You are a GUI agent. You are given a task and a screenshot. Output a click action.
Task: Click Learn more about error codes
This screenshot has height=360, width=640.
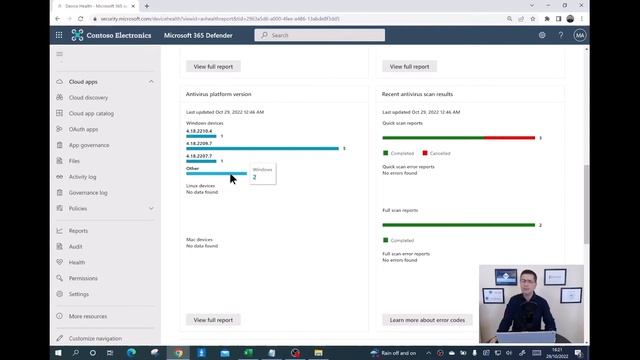click(x=427, y=320)
